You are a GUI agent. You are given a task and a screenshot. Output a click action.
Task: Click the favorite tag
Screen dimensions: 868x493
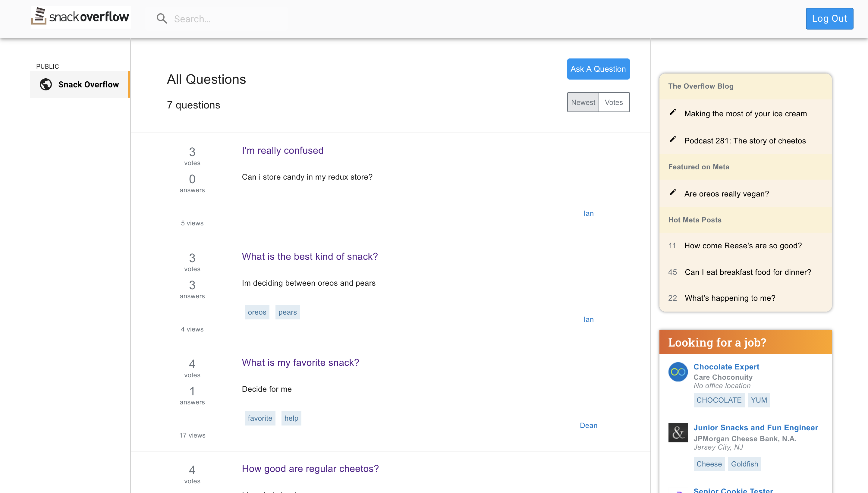click(x=260, y=418)
